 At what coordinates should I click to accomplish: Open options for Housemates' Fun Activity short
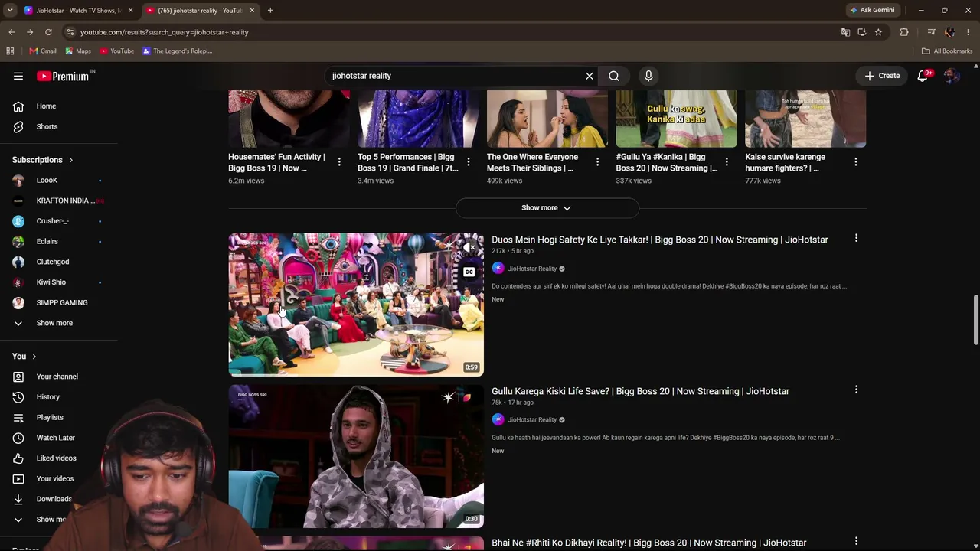pos(339,162)
